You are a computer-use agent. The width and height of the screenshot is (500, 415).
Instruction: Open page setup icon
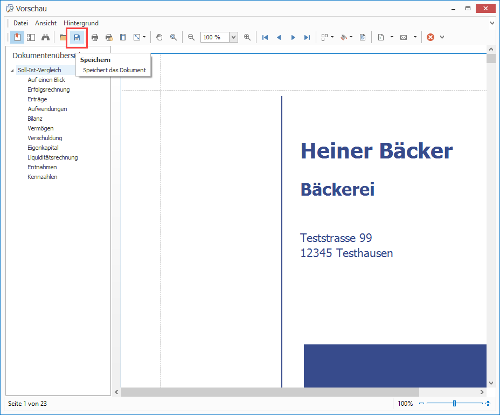[123, 37]
